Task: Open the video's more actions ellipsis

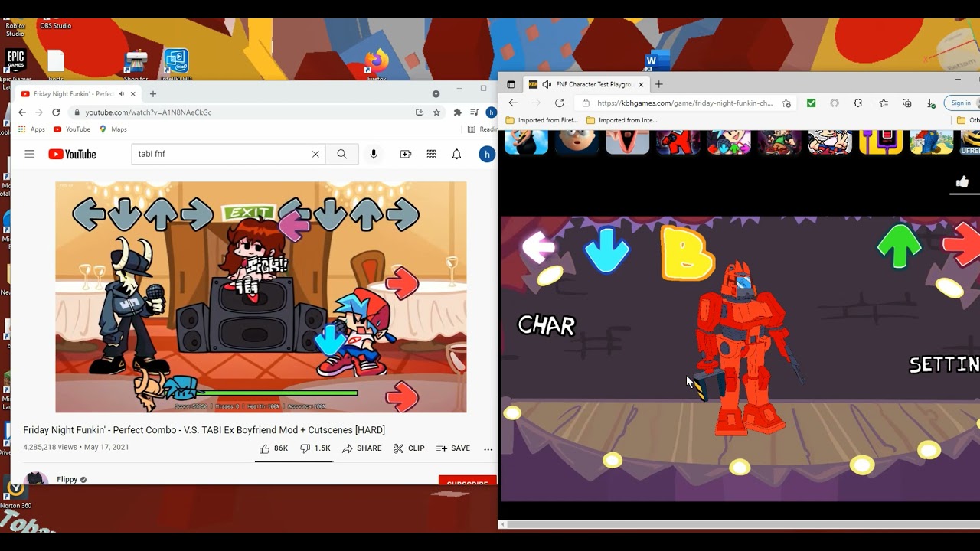Action: 488,449
